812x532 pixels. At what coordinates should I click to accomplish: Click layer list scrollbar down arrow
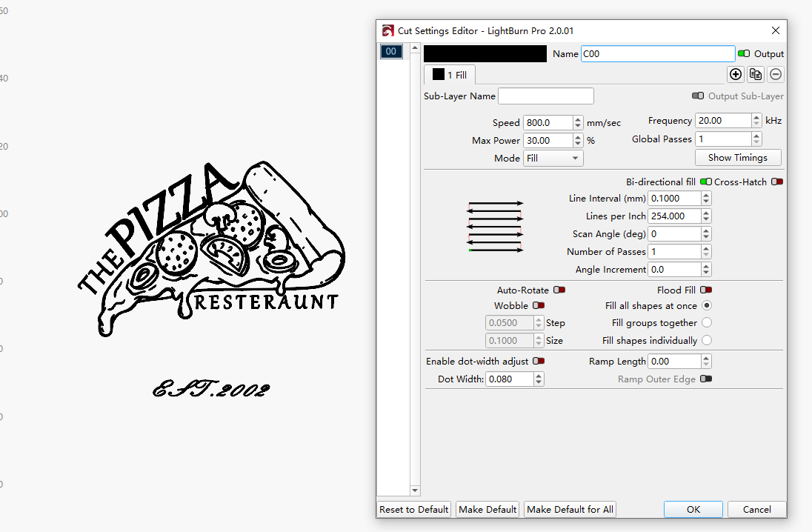[415, 490]
